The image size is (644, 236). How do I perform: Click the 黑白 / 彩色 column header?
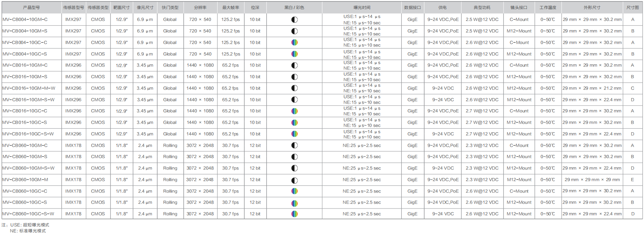[294, 7]
